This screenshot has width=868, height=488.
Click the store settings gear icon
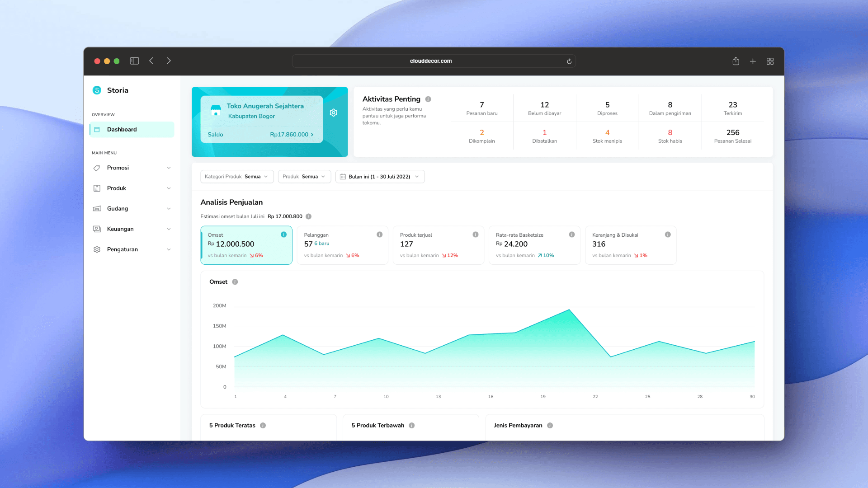(x=334, y=113)
